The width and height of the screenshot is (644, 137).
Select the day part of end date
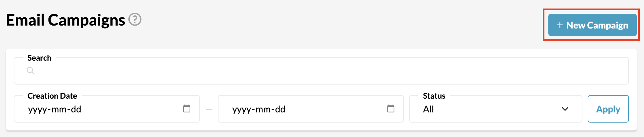pos(280,109)
